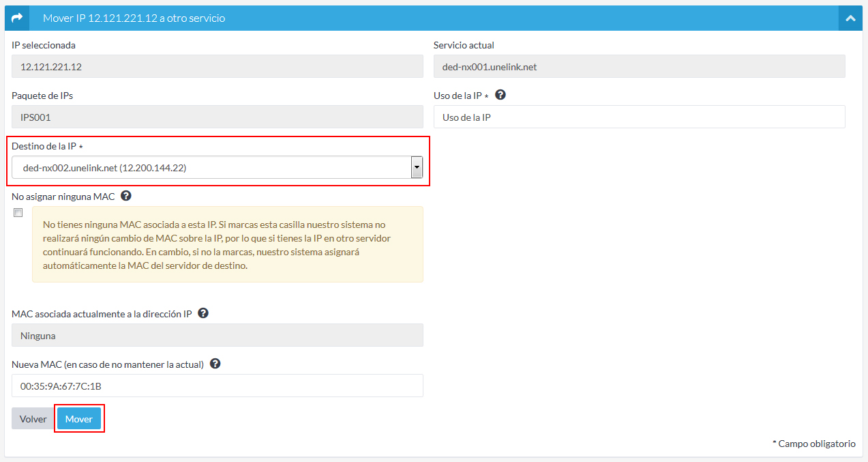868x462 pixels.
Task: Click the yellow MAC warning message box
Action: (227, 244)
